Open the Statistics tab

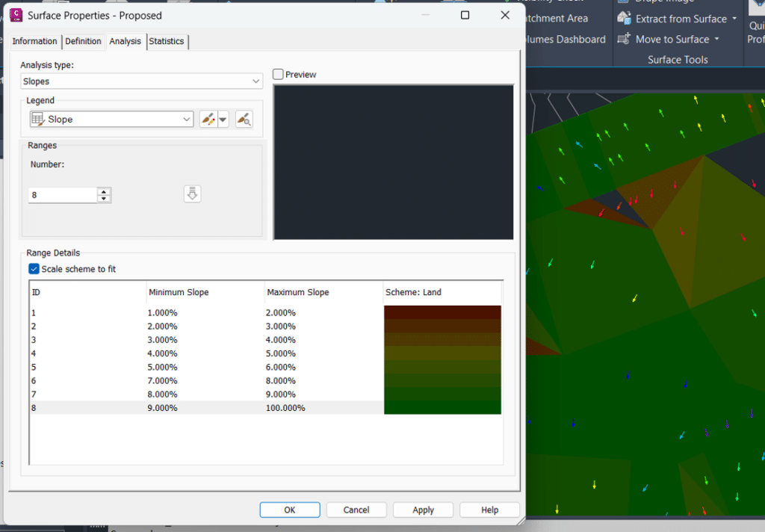(x=167, y=41)
